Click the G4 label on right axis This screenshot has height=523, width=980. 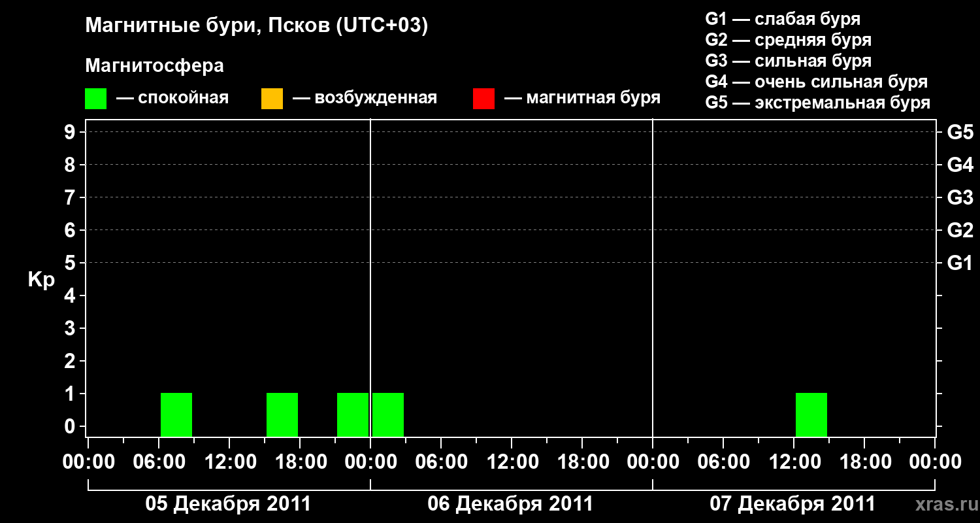[960, 165]
